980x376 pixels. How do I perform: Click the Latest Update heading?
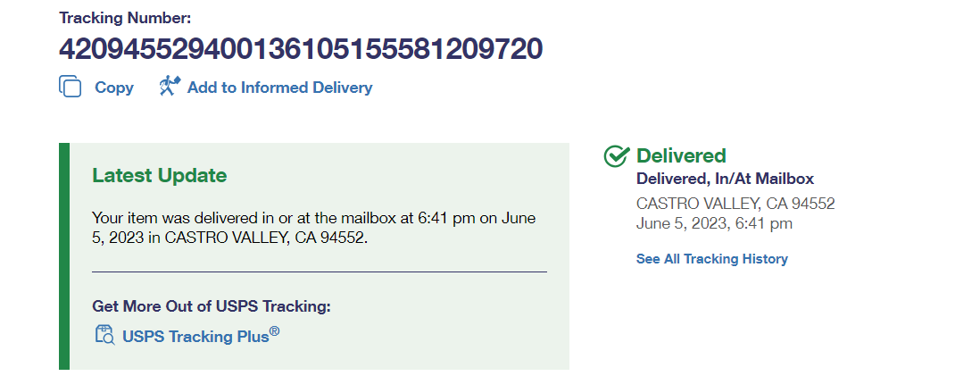click(160, 176)
